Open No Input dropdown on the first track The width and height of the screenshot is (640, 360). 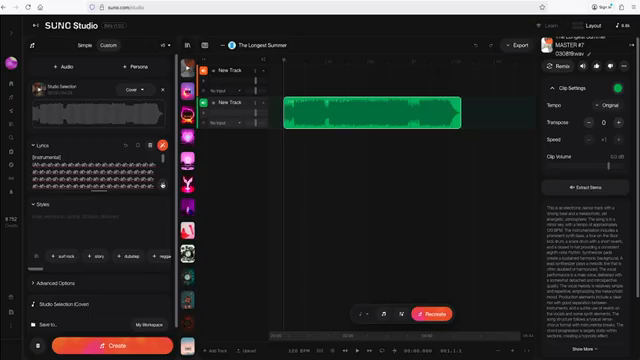point(225,91)
